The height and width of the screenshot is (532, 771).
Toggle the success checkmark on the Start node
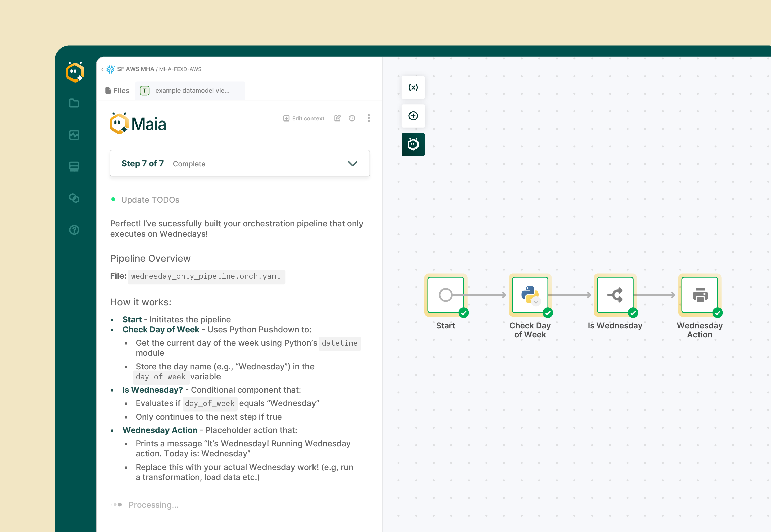(x=464, y=313)
